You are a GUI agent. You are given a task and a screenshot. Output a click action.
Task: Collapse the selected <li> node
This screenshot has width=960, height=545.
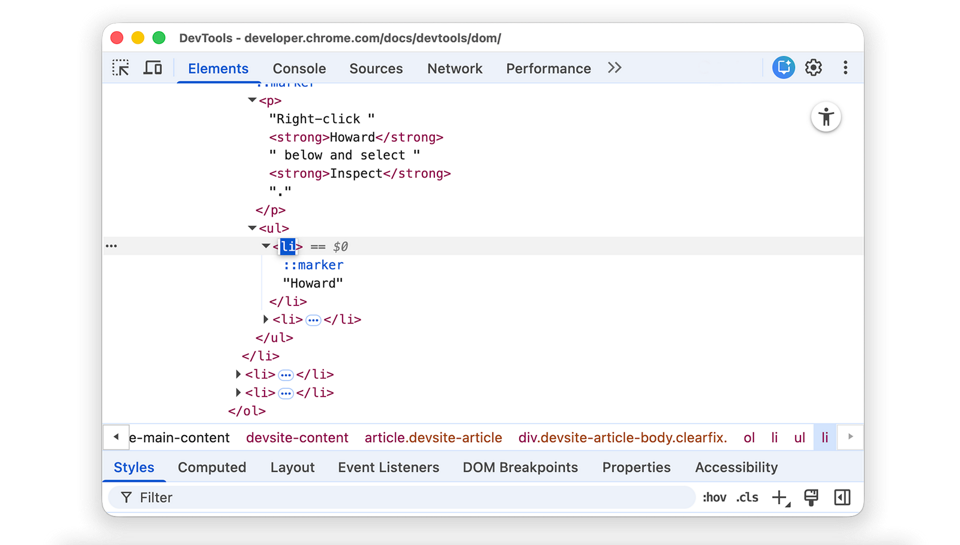tap(266, 246)
